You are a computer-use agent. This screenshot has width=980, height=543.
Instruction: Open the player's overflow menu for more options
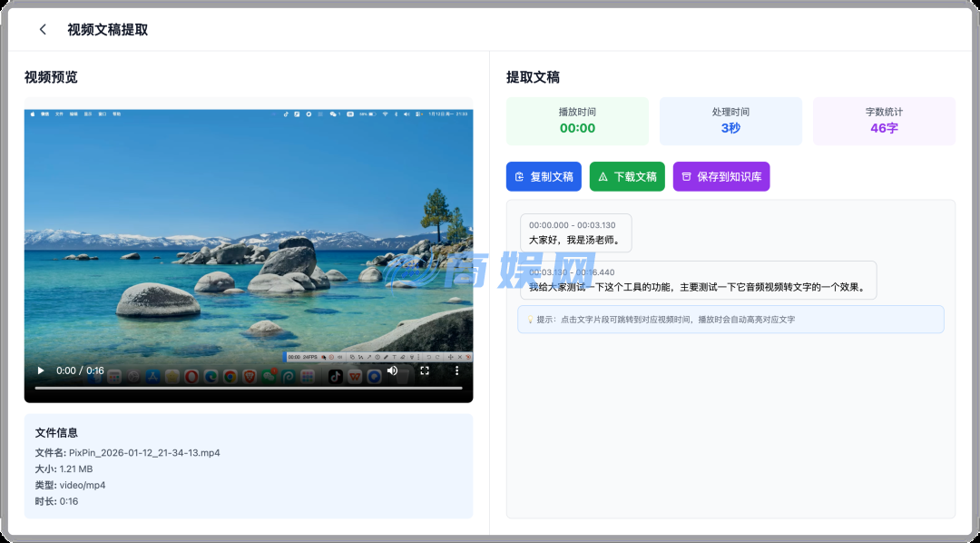click(x=456, y=370)
